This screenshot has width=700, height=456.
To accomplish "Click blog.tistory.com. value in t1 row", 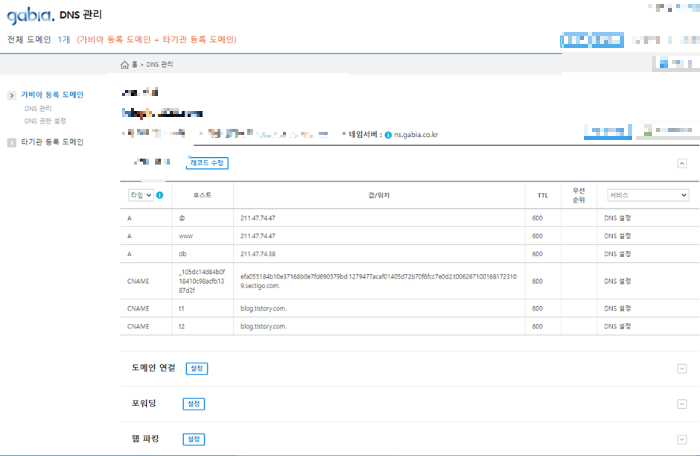I will [263, 308].
